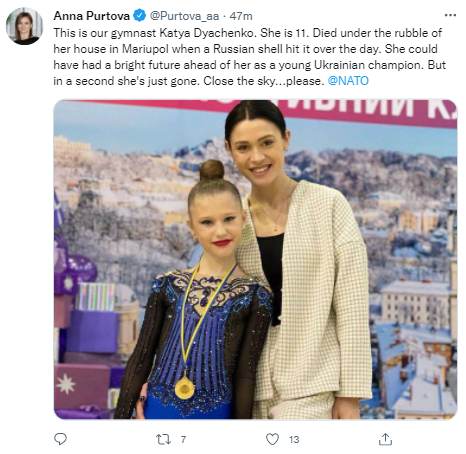
Task: Click the woman's checkered jacket in photo
Action: [310, 293]
